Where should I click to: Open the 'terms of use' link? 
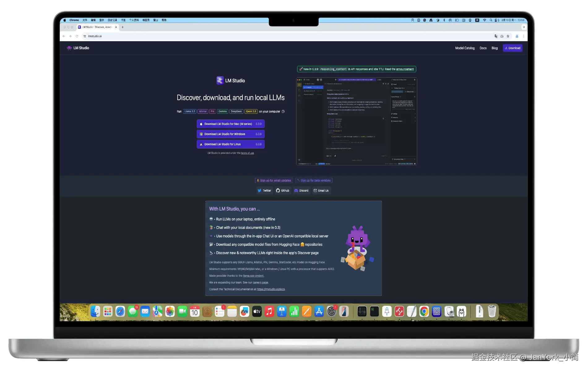248,153
